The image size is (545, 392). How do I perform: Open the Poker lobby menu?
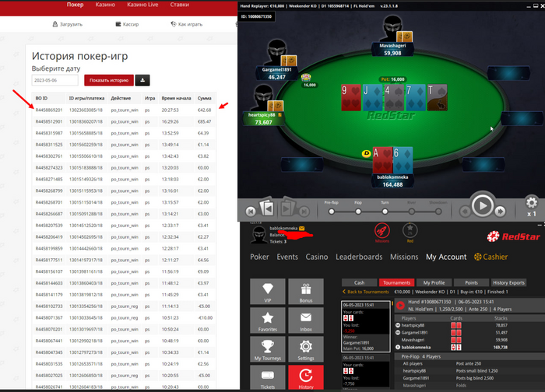click(x=259, y=257)
